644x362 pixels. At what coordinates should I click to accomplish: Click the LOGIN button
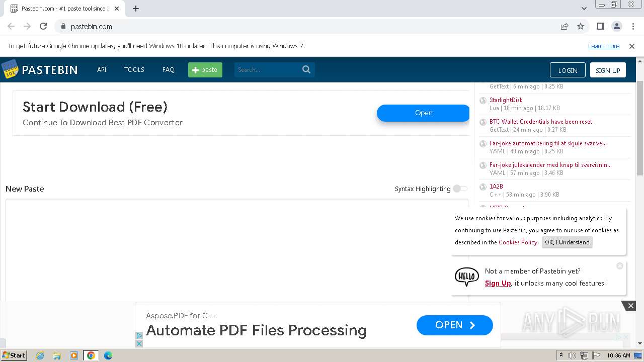(x=568, y=70)
